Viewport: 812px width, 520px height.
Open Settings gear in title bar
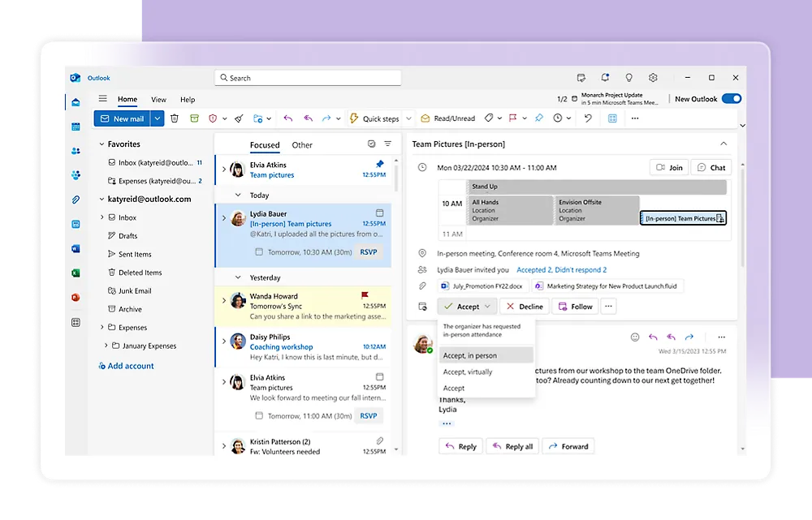[653, 78]
